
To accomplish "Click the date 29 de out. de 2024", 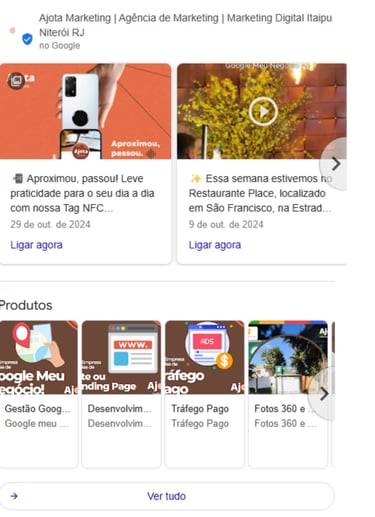I will point(50,224).
